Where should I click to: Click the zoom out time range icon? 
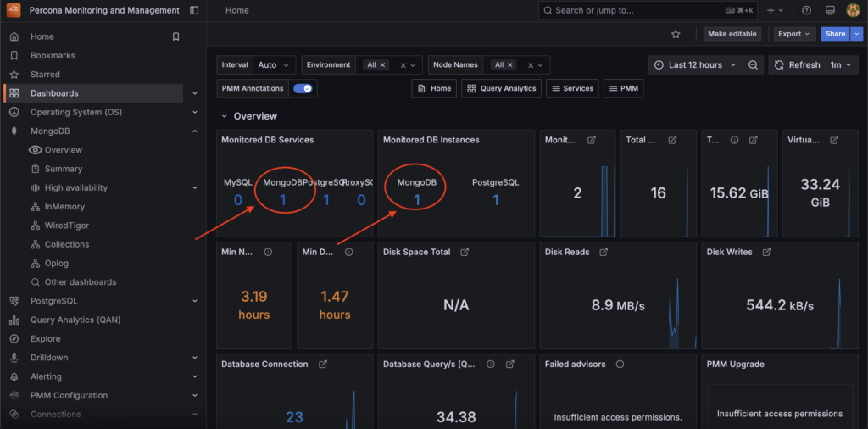pos(753,64)
